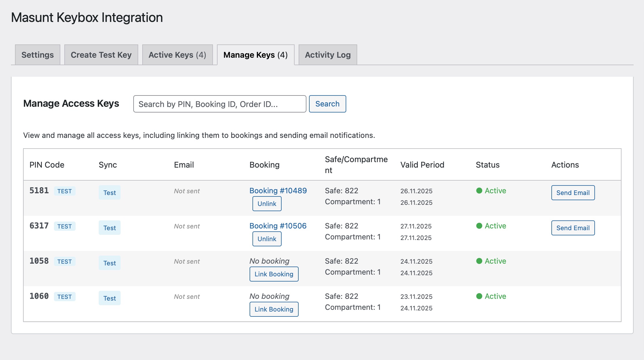Click the green Active status dot for PIN 5181
Image resolution: width=644 pixels, height=360 pixels.
tap(479, 191)
